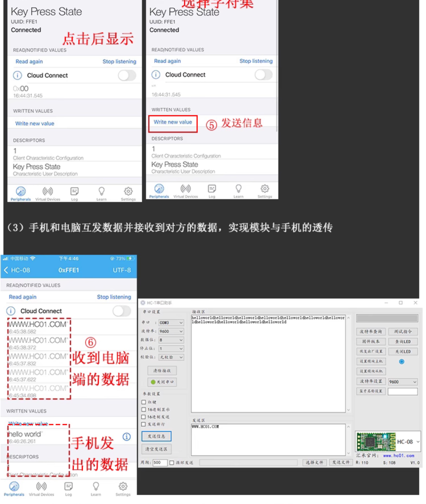Open Virtual Devices tab in the 0x00 phone screen

pyautogui.click(x=48, y=193)
